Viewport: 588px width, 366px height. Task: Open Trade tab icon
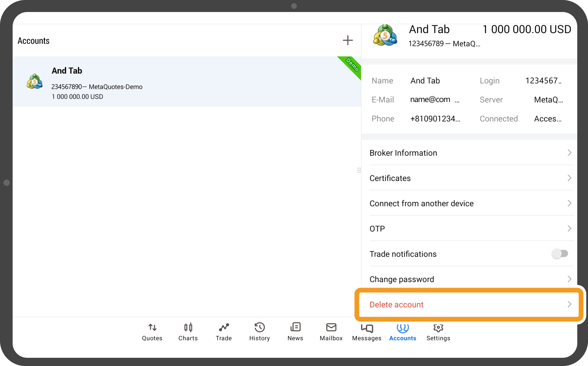coord(224,327)
